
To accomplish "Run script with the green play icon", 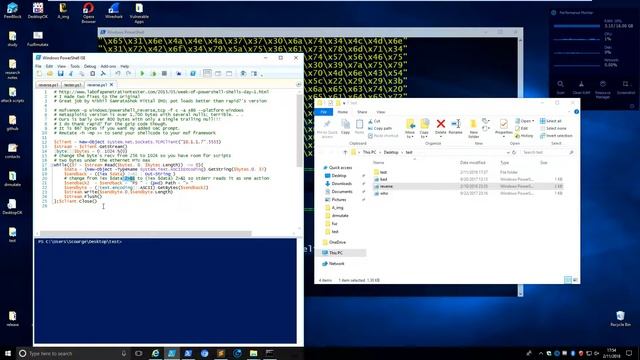I will point(142,73).
